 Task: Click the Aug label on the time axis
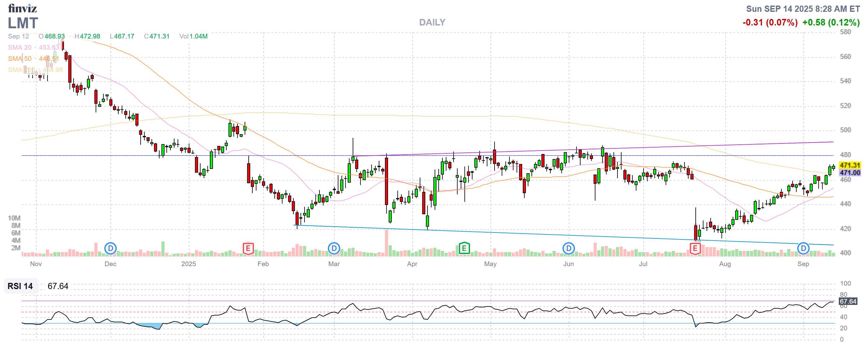725,264
